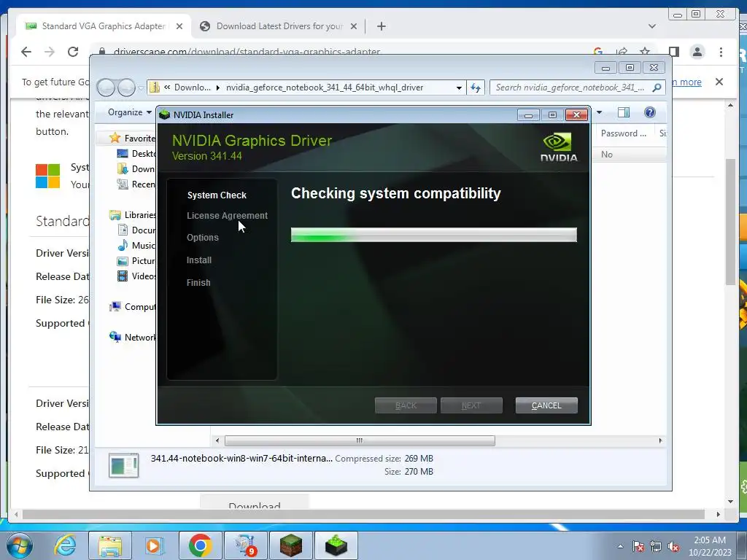The image size is (747, 560).
Task: Open Windows Explorer taskbar icon
Action: (110, 545)
